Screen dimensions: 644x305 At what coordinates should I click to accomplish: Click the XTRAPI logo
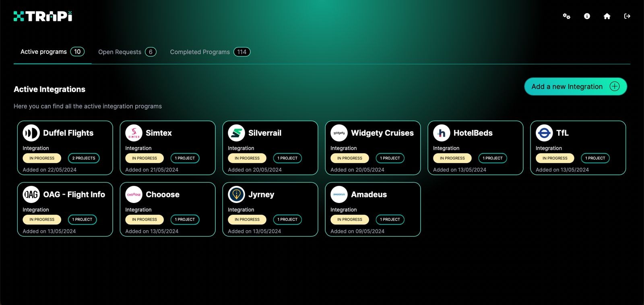click(x=43, y=16)
